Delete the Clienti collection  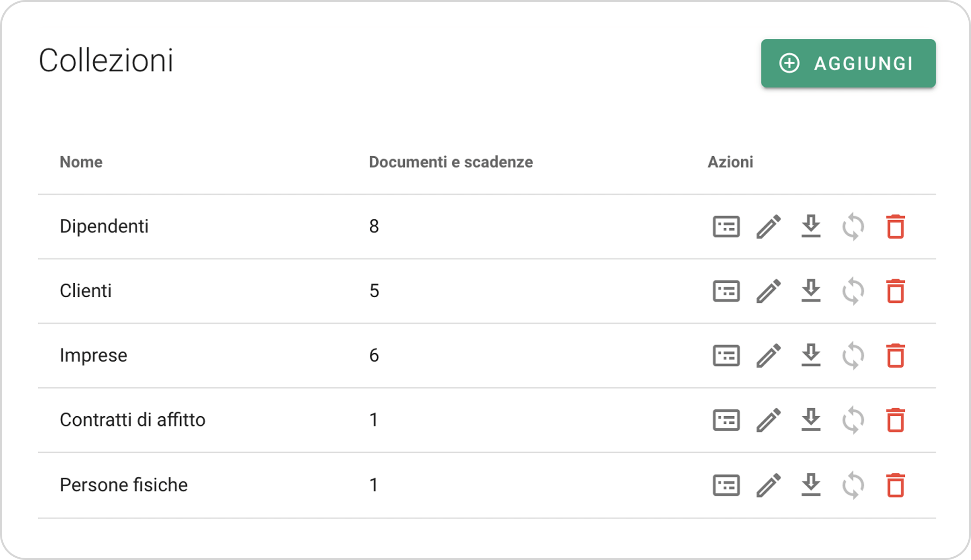[x=895, y=291]
